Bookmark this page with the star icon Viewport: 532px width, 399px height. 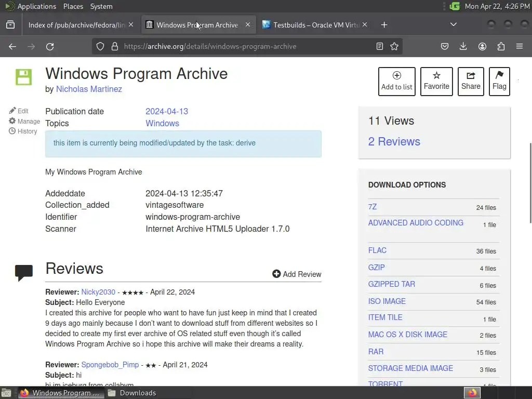tap(394, 46)
